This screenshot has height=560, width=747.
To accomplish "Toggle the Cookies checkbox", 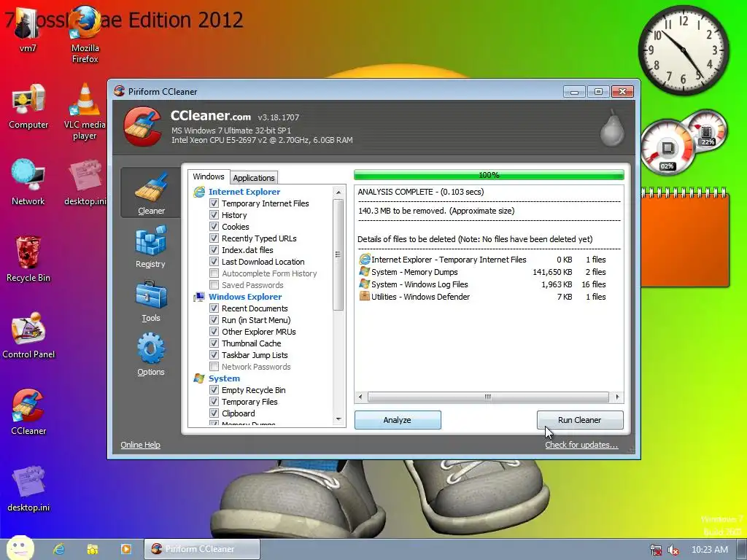I will point(214,227).
